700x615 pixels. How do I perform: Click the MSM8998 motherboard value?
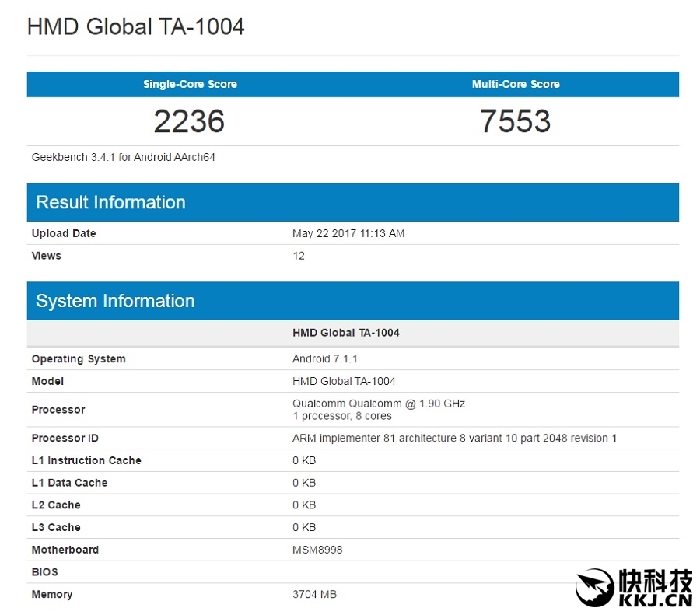pos(317,550)
